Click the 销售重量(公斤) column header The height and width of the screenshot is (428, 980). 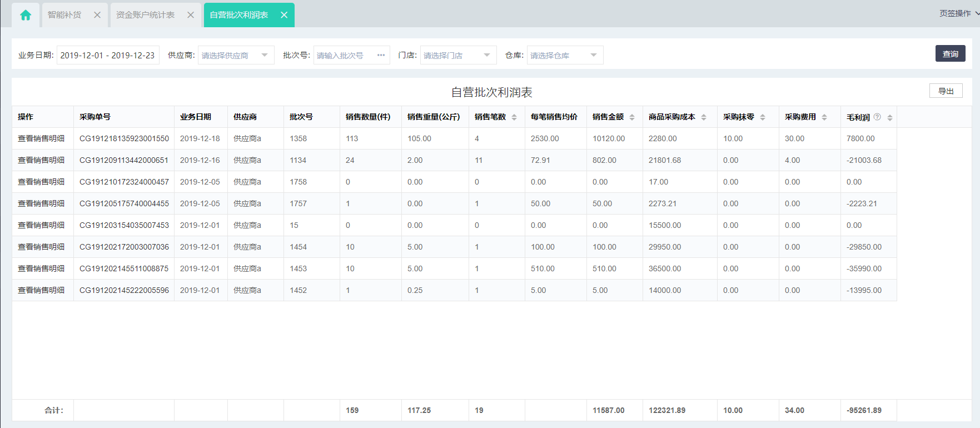[434, 117]
